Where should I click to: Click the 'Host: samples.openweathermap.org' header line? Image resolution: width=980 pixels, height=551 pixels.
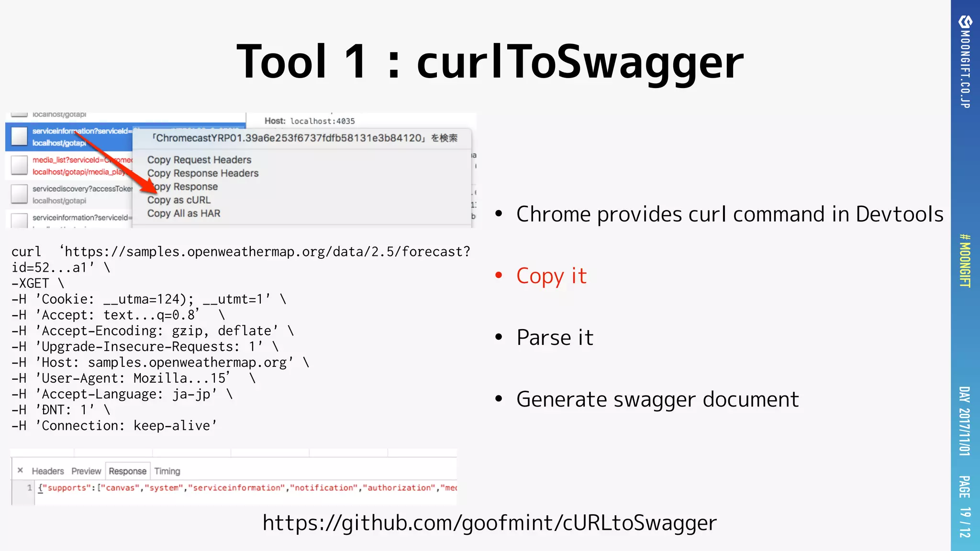[160, 362]
